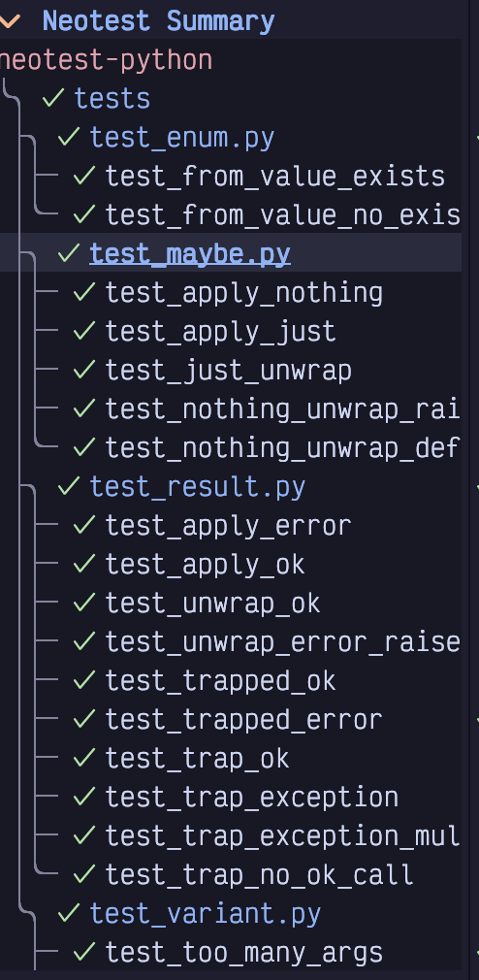
Task: Select test_trap_exception in the summary
Action: click(252, 797)
